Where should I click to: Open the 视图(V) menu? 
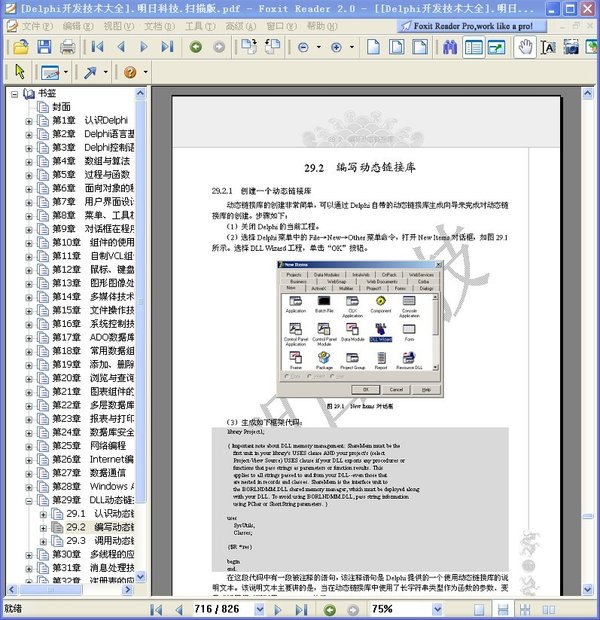(x=118, y=26)
